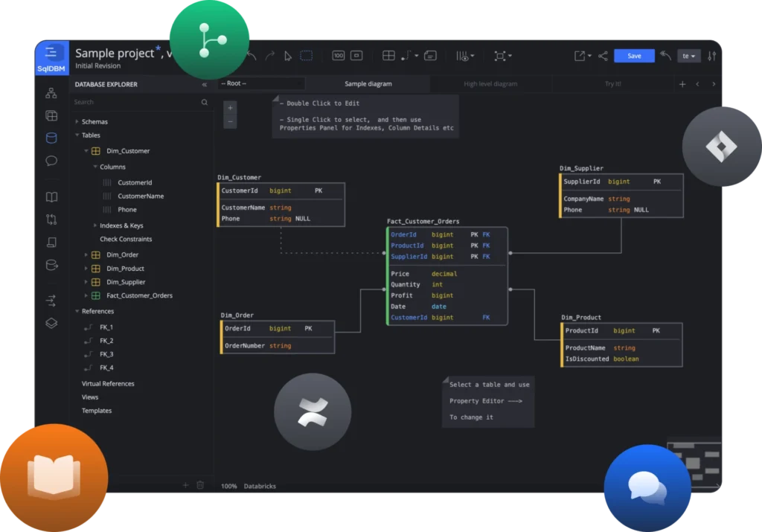Click the speech bubble comments icon in sidebar
This screenshot has width=762, height=532.
[51, 161]
